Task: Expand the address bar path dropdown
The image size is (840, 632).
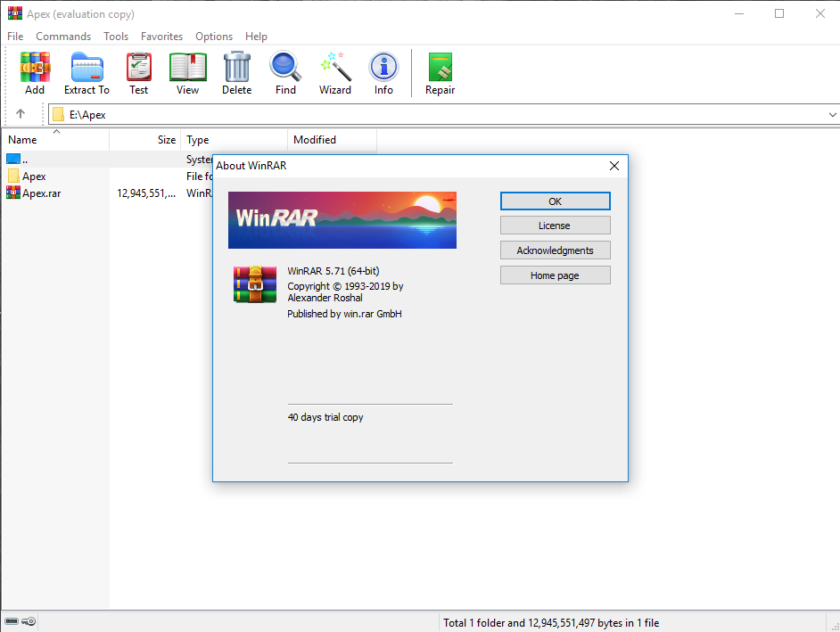Action: 832,115
